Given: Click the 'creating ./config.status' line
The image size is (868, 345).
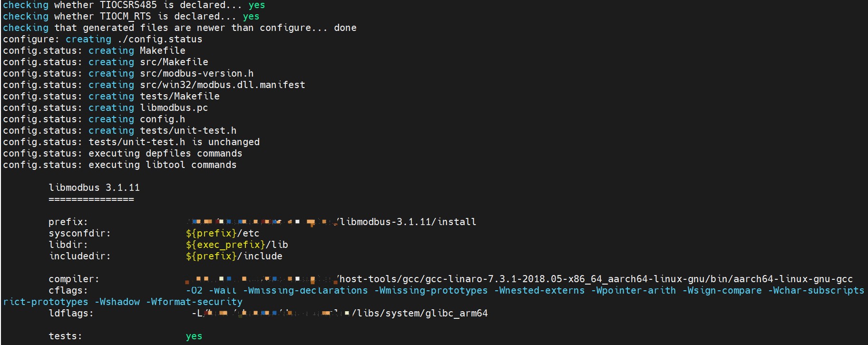Looking at the screenshot, I should (x=134, y=39).
